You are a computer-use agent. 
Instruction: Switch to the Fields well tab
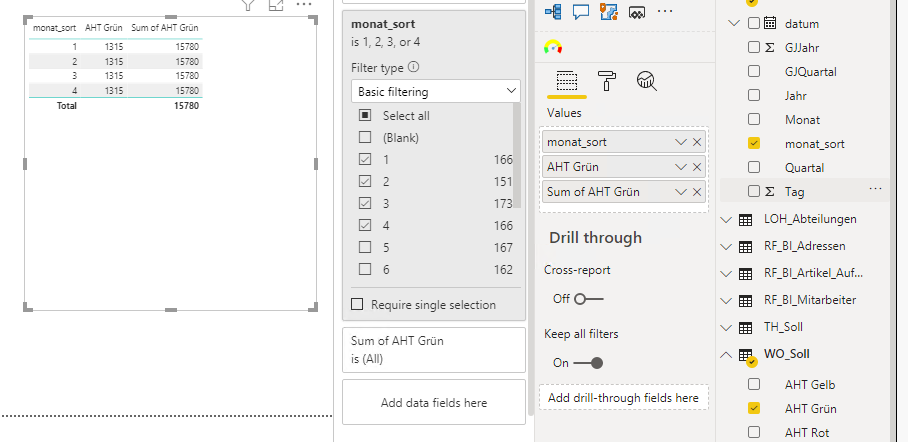coord(567,82)
